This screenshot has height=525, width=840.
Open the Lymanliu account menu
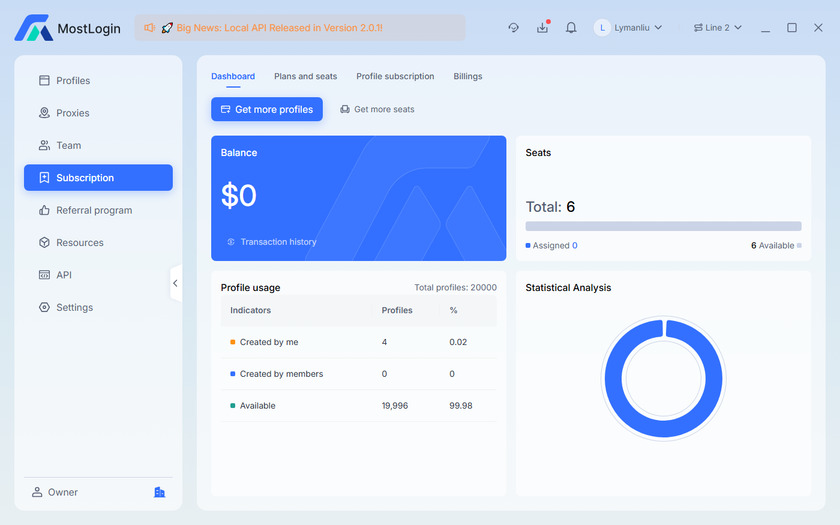[635, 28]
